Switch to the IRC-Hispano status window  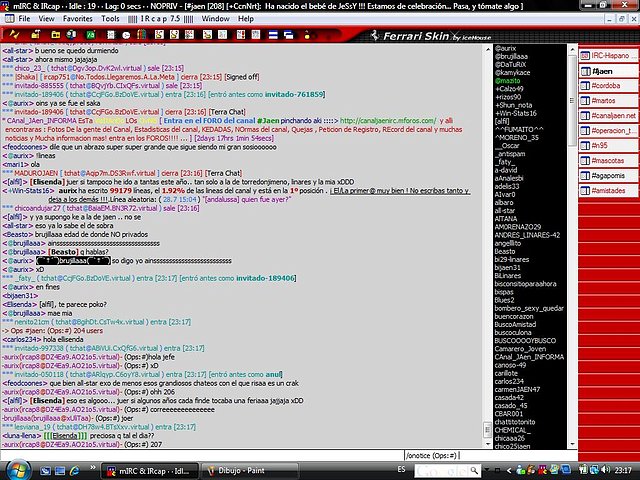[x=608, y=56]
